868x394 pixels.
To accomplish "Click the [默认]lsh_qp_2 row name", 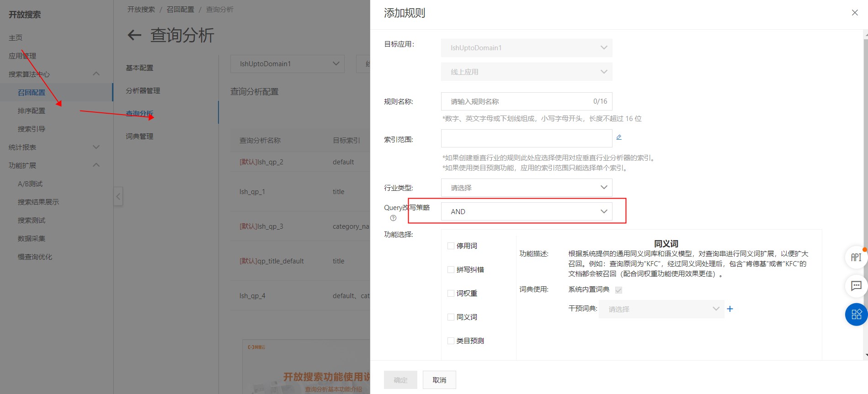I will click(x=261, y=162).
